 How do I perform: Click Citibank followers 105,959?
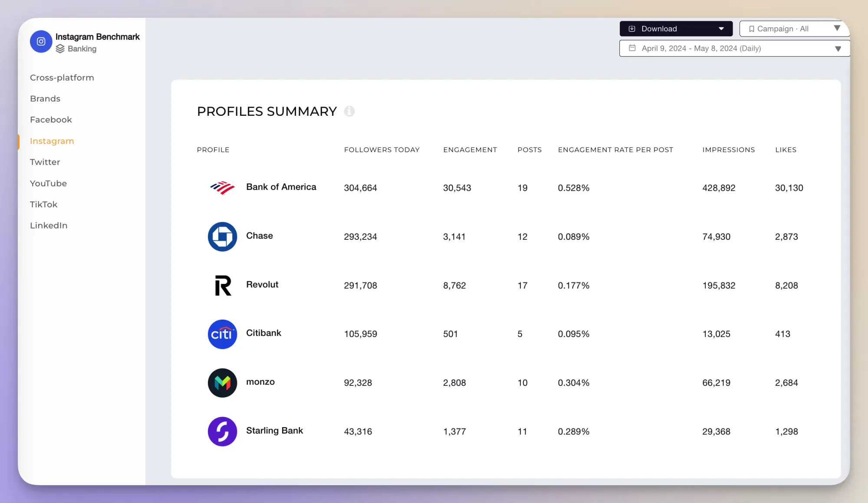[360, 334]
